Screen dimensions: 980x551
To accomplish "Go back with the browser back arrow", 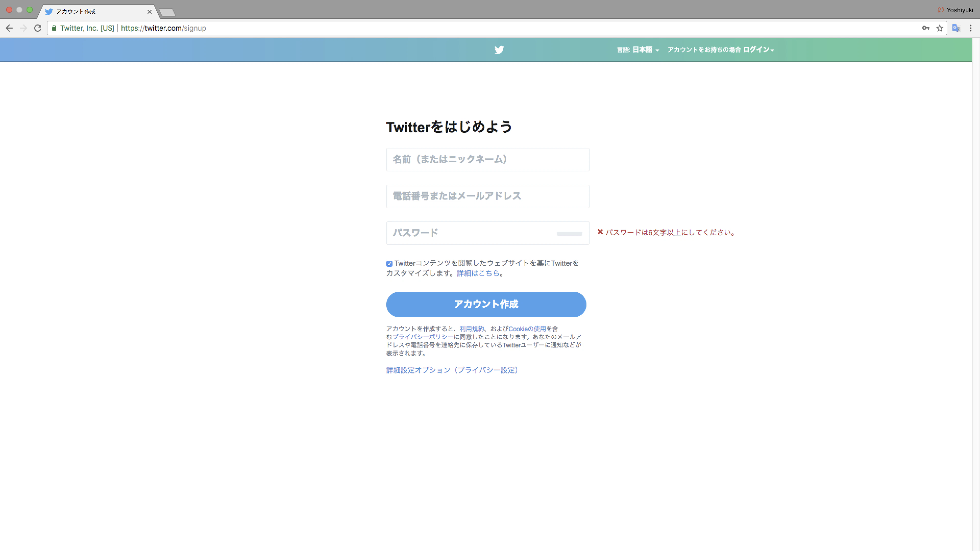I will (x=9, y=28).
